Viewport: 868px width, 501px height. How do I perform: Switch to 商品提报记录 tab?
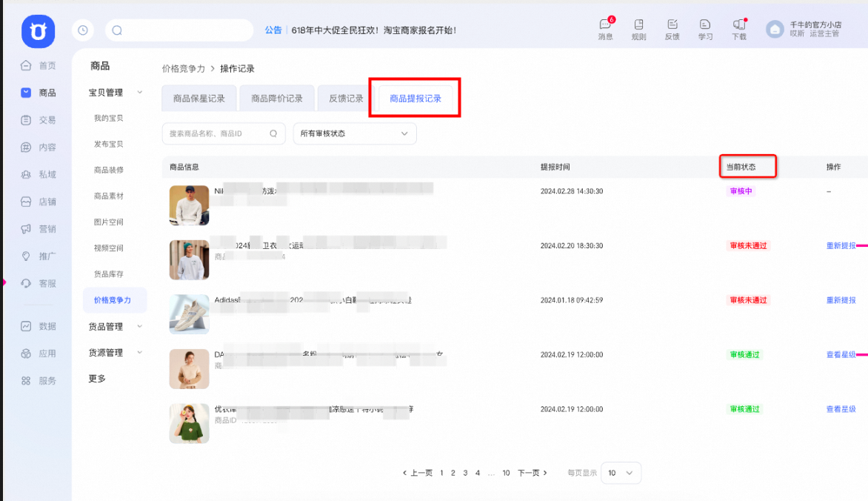coord(415,99)
